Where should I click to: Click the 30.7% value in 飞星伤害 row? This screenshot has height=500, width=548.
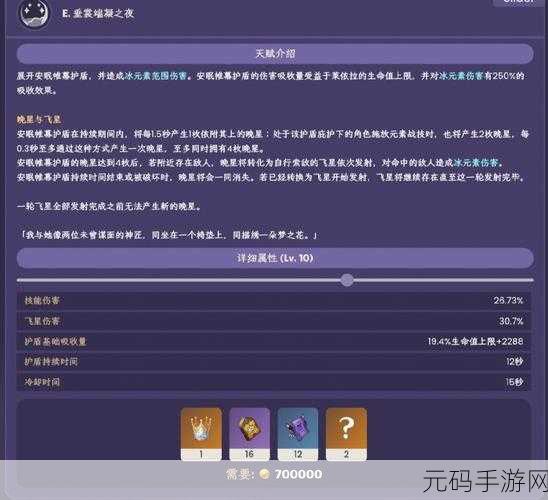[511, 321]
